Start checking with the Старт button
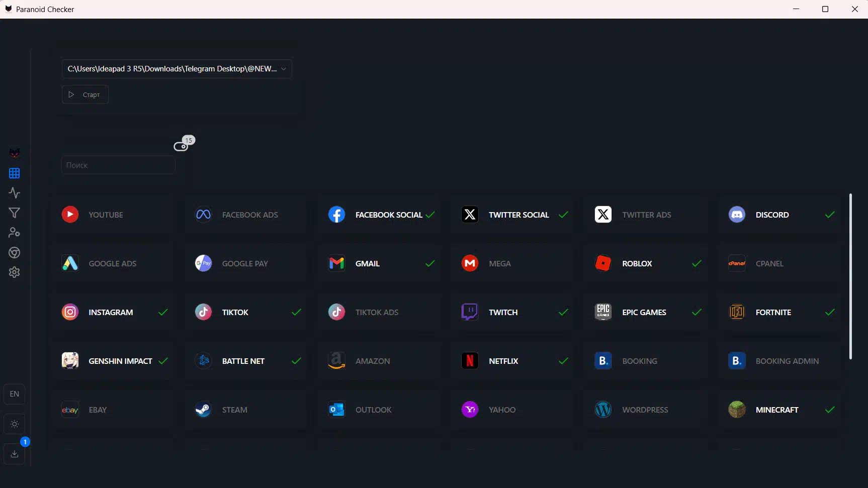 [85, 94]
